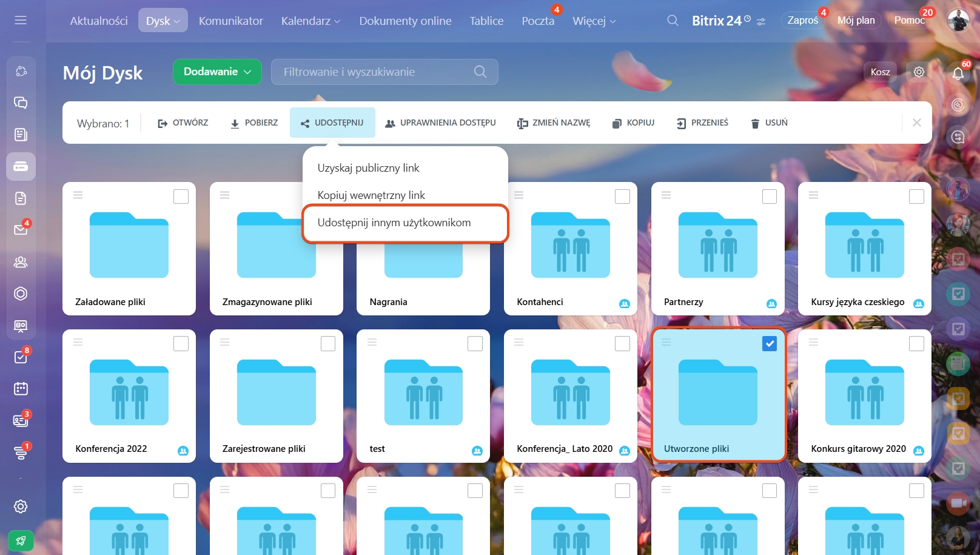Open the Drive icon in left sidebar
This screenshot has height=555, width=980.
coord(21,166)
